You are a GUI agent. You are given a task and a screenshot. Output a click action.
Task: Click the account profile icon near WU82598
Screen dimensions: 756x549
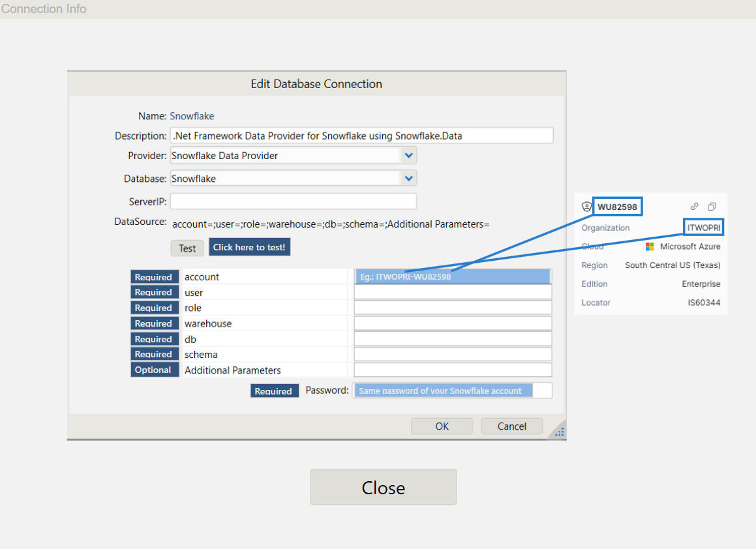point(586,207)
